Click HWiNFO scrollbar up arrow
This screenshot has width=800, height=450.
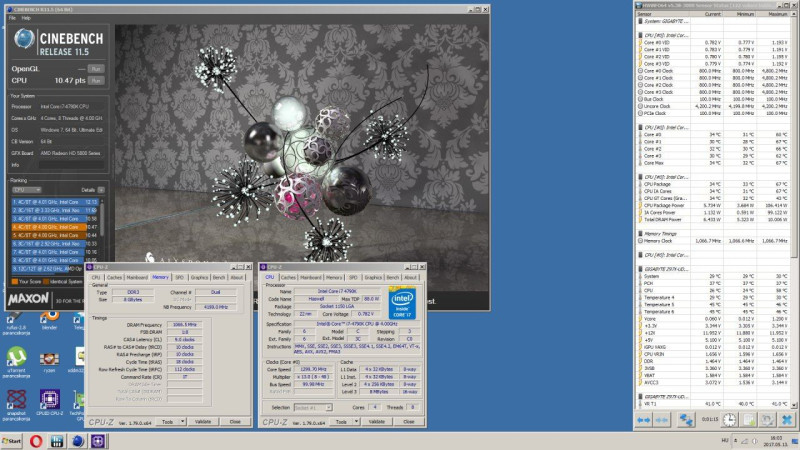(794, 14)
